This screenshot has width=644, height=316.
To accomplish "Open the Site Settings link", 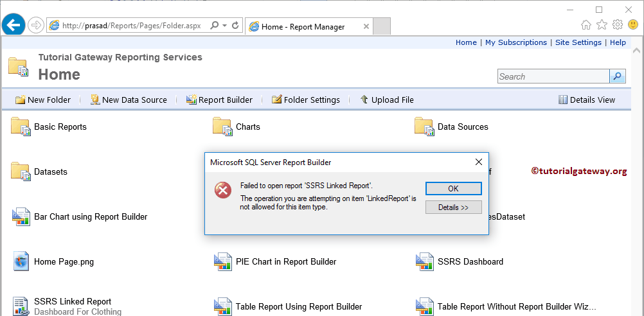I will (x=578, y=42).
